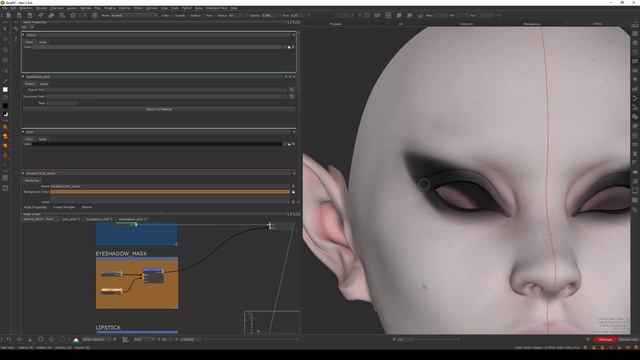Close the EYESHADOW_MASK properties section
Viewport: 640px width, 360px height.
click(x=293, y=173)
